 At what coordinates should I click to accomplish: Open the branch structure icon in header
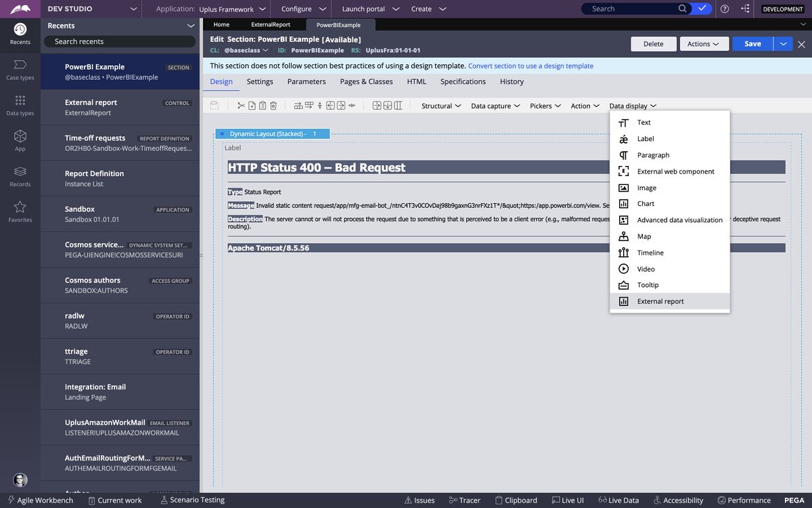click(745, 9)
